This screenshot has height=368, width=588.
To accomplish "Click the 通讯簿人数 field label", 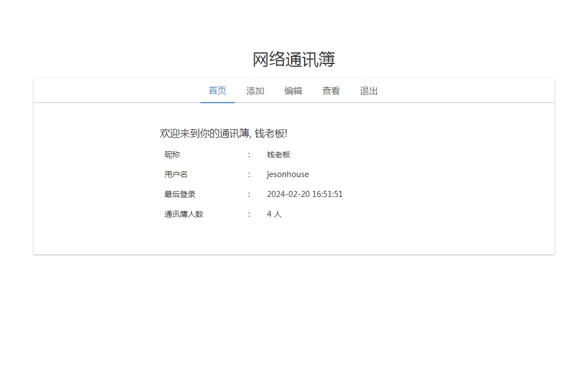I will [x=184, y=214].
